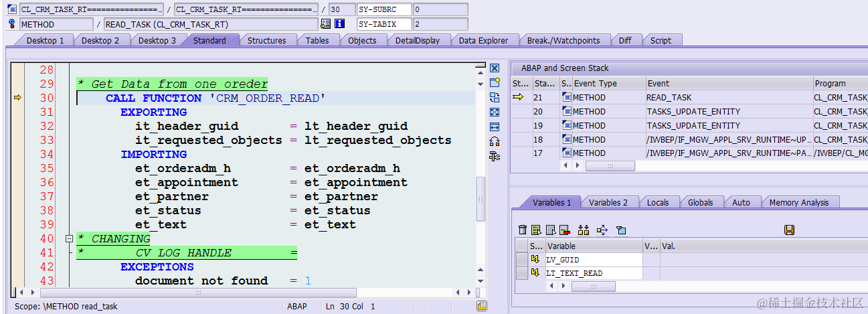Click the tool settings icon below the headset
Image resolution: width=868 pixels, height=314 pixels.
pos(495,156)
